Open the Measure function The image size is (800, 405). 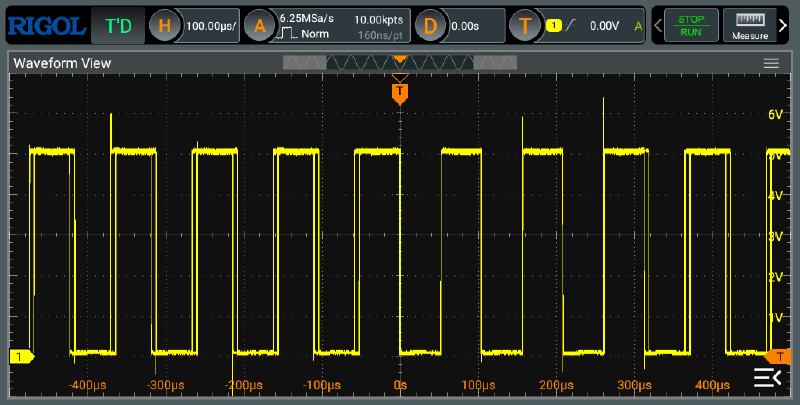[749, 25]
